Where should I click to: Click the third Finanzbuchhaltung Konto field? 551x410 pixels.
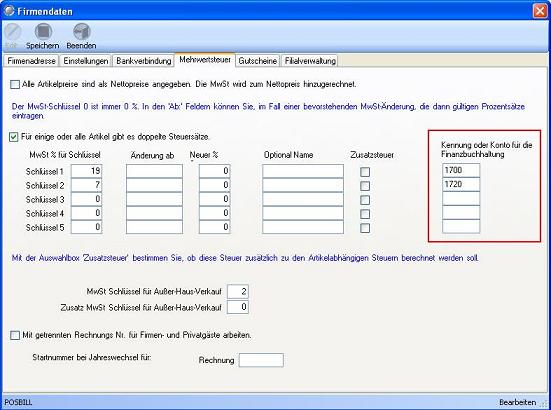(x=461, y=199)
